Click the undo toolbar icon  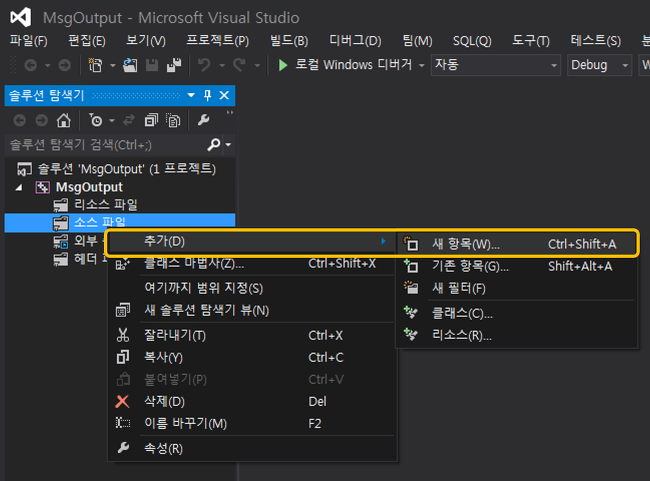point(204,65)
